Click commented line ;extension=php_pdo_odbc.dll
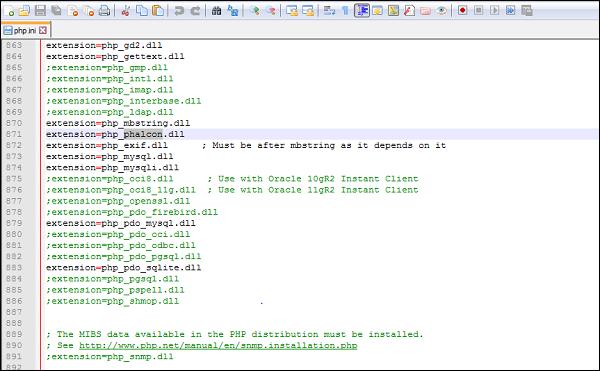Image resolution: width=600 pixels, height=371 pixels. [x=121, y=245]
